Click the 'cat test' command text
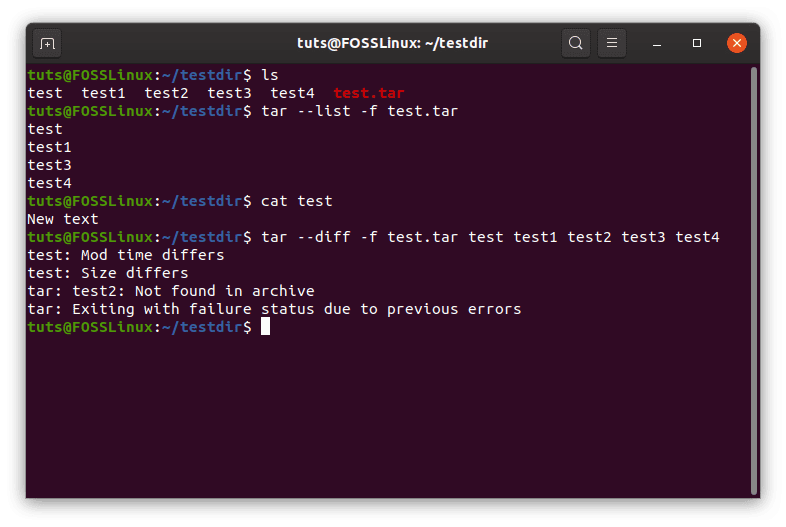786x527 pixels. click(x=297, y=201)
